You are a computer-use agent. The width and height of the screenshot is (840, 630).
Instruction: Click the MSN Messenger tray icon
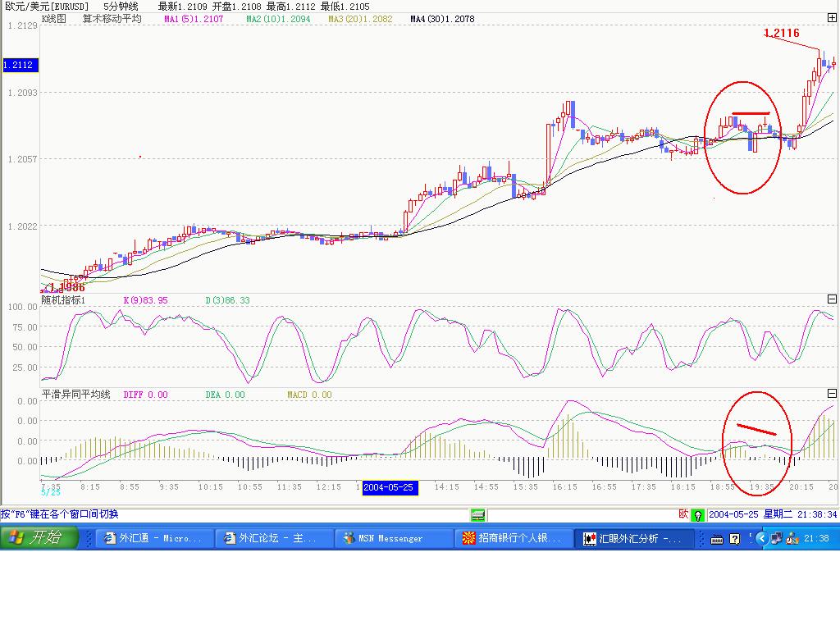[x=792, y=538]
